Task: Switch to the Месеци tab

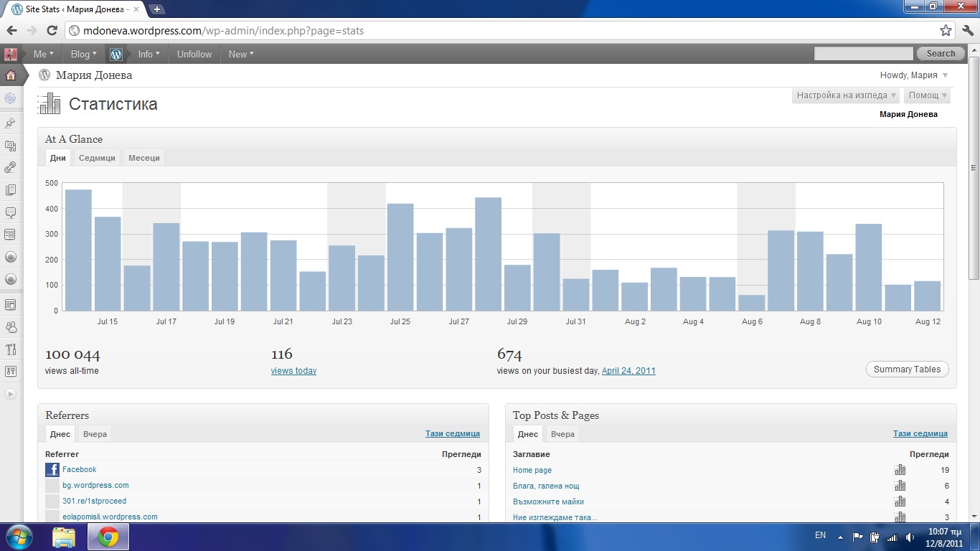Action: point(144,158)
